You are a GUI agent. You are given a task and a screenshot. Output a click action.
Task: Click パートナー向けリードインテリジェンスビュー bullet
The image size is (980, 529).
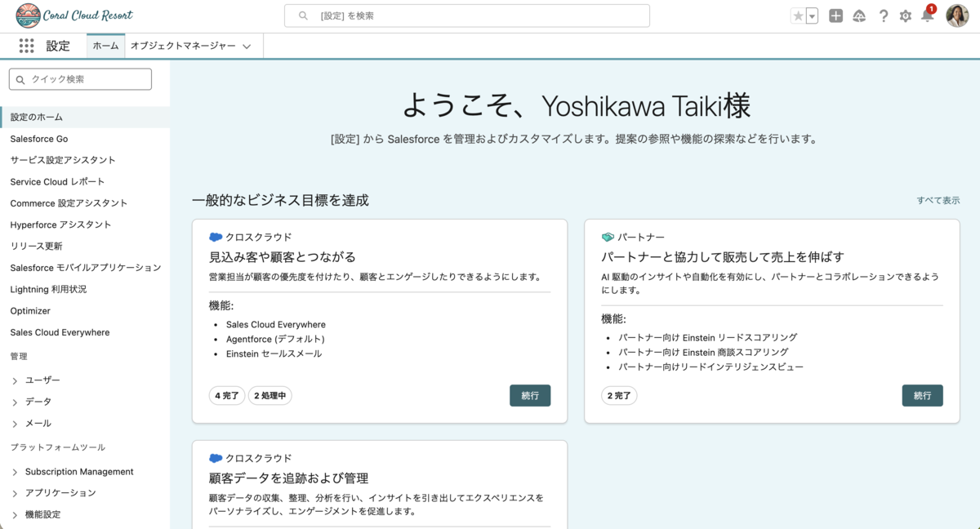tap(710, 367)
